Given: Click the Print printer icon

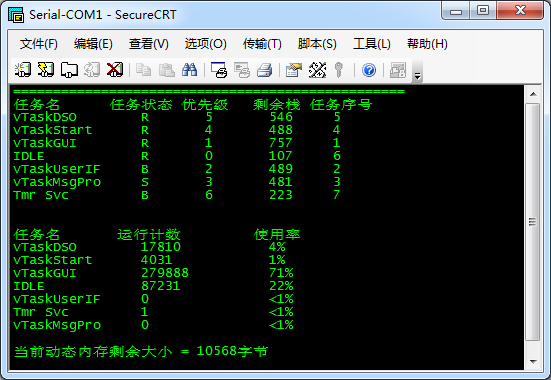Looking at the screenshot, I should (265, 70).
